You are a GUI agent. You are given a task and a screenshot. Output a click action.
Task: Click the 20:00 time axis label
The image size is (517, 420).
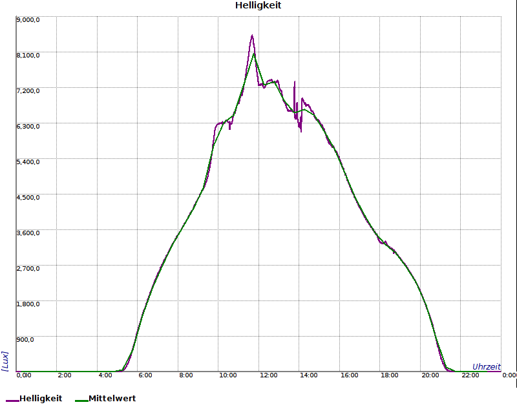[x=430, y=375]
